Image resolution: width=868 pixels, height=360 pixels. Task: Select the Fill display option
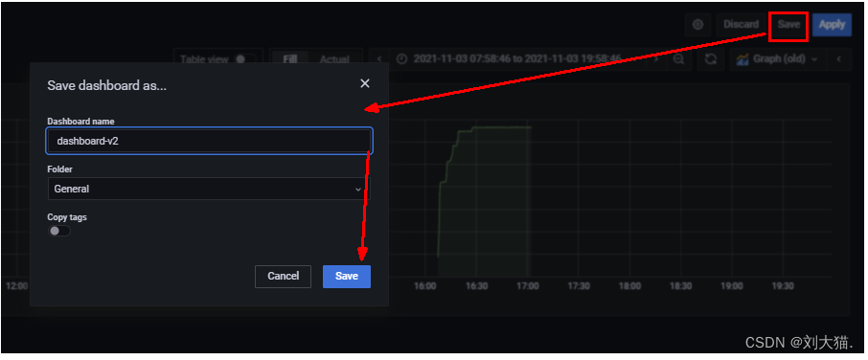click(290, 59)
